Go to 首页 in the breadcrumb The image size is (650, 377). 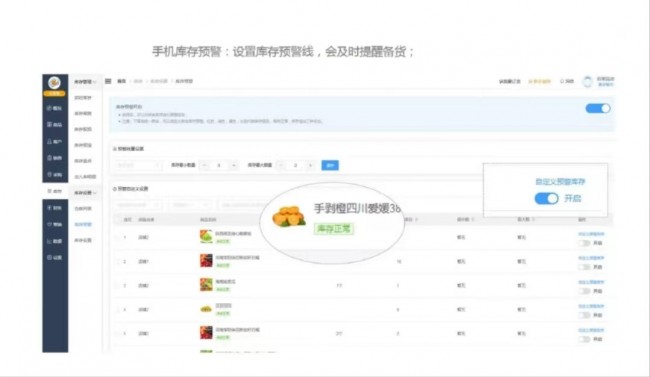(x=121, y=81)
